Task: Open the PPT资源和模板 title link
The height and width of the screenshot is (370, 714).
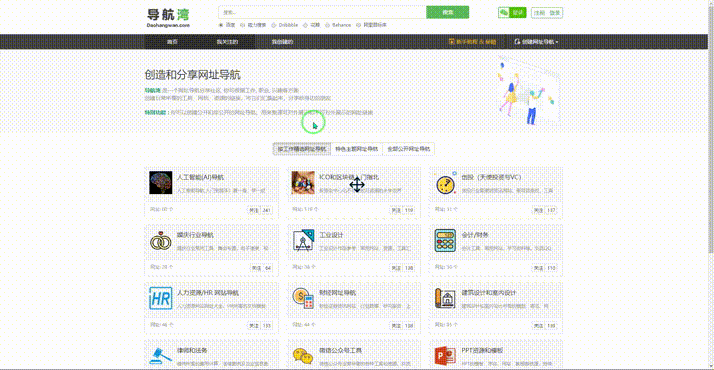Action: (x=482, y=350)
